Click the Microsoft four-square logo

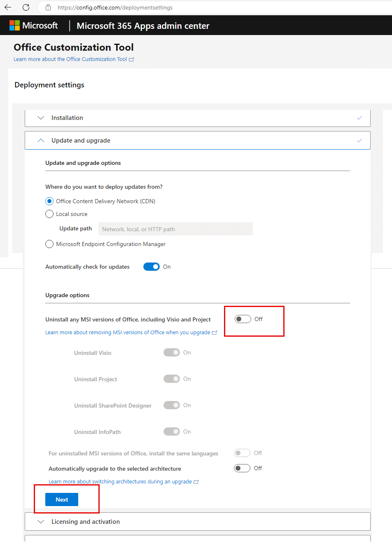pyautogui.click(x=15, y=25)
